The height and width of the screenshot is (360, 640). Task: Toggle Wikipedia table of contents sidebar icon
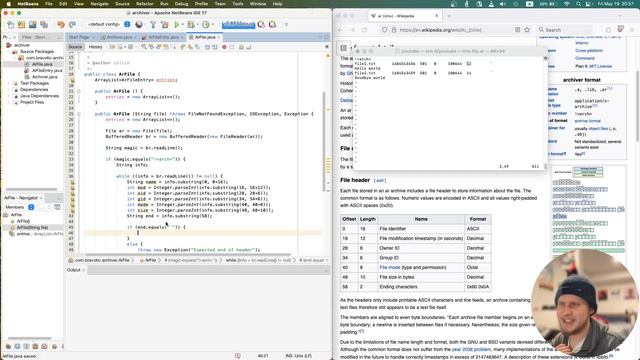(x=344, y=48)
